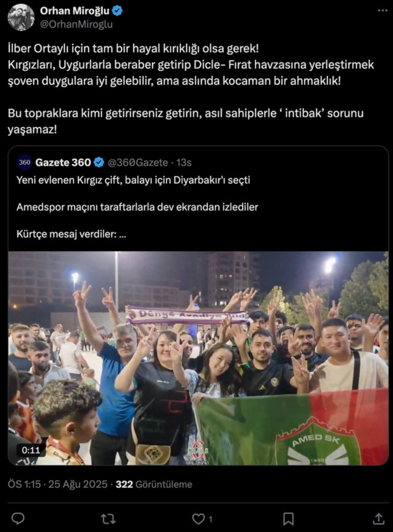
Task: Open the Gazete 360 avatar icon
Action: [24, 162]
